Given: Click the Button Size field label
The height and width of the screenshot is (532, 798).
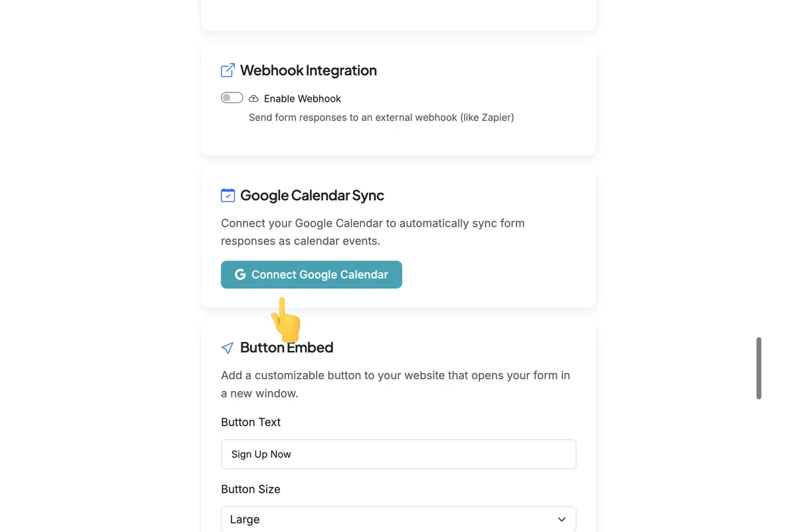Looking at the screenshot, I should (x=251, y=489).
